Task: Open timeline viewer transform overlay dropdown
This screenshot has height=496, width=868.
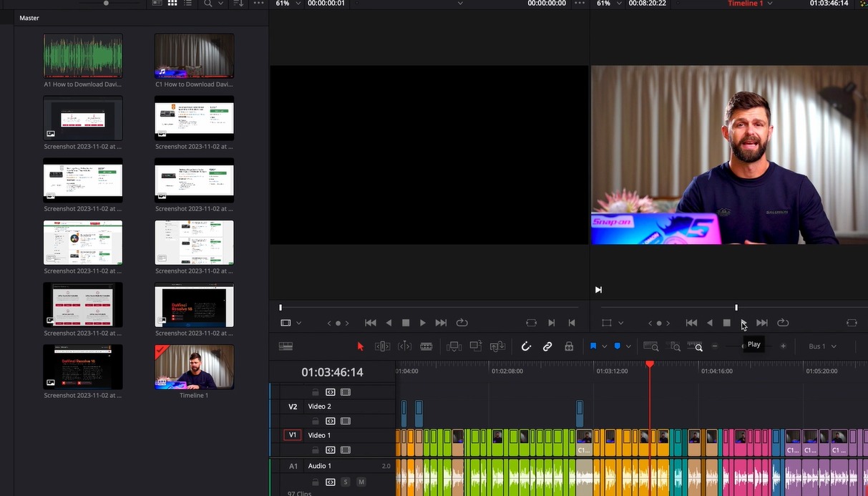Action: pos(620,323)
